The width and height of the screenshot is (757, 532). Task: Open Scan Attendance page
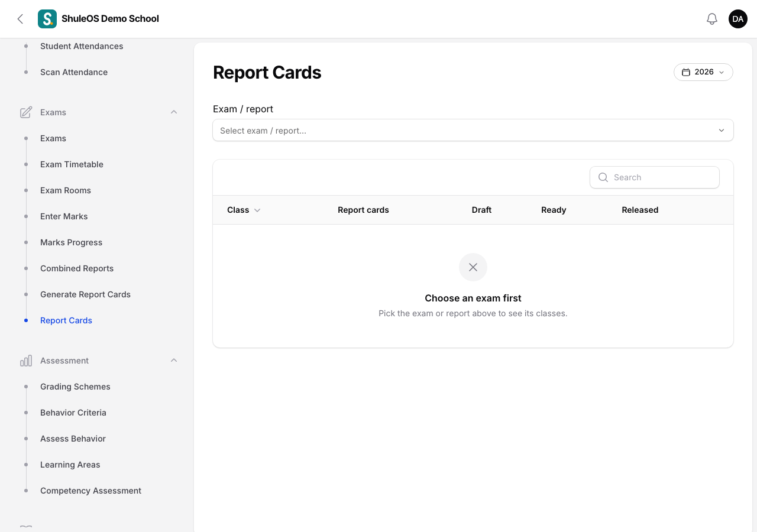coord(74,72)
